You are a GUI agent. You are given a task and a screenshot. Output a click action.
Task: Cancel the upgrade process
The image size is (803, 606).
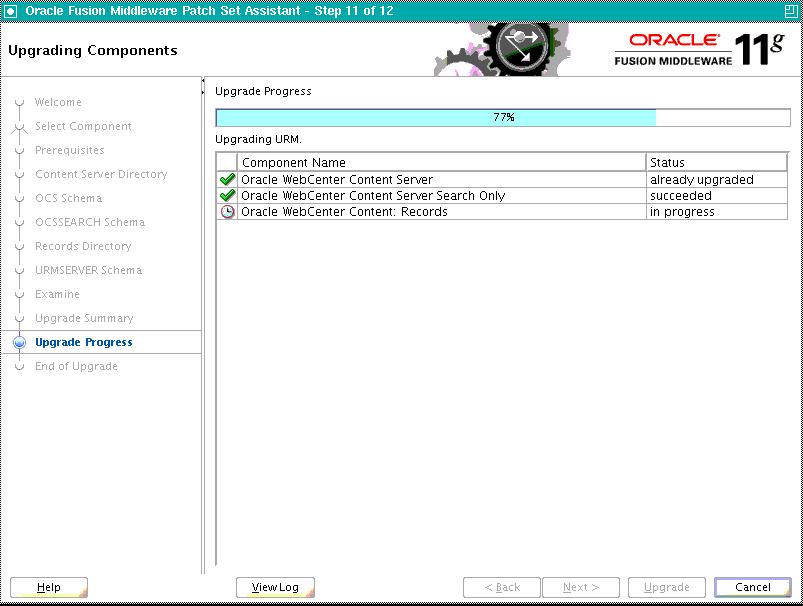pyautogui.click(x=753, y=587)
